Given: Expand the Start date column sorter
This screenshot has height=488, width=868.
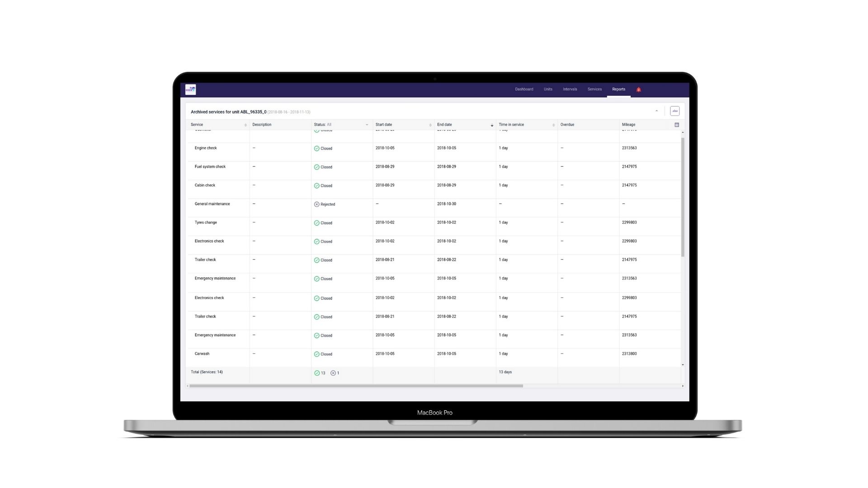Looking at the screenshot, I should coord(430,125).
